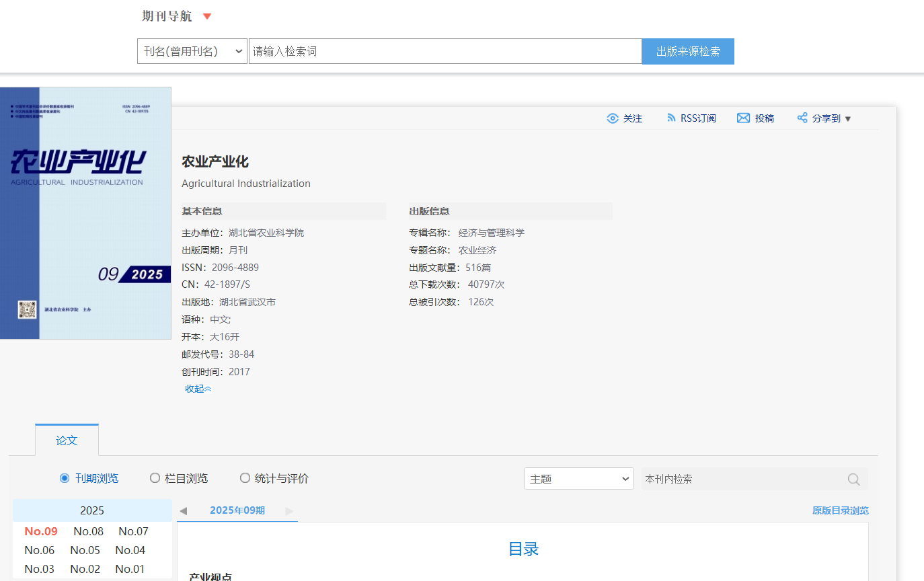This screenshot has height=581, width=924.
Task: Open the 原版目录浏览 link
Action: click(840, 510)
